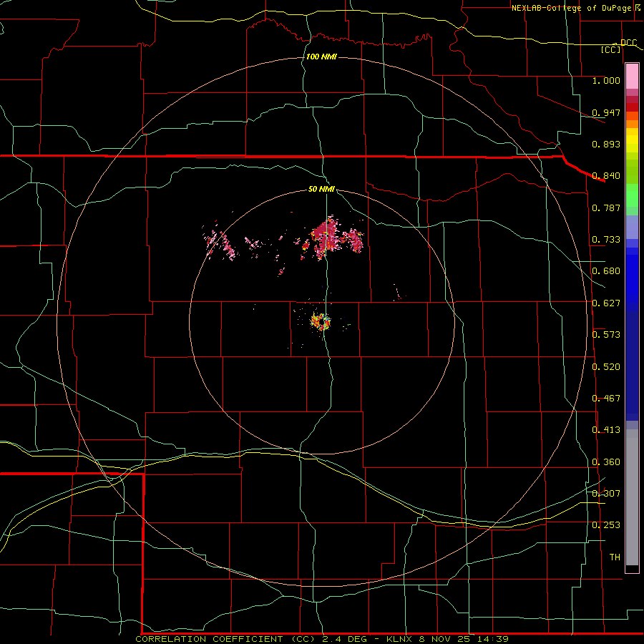Click the multicolored echo cluster at radar center
Screen dimensions: 644x644
[321, 321]
